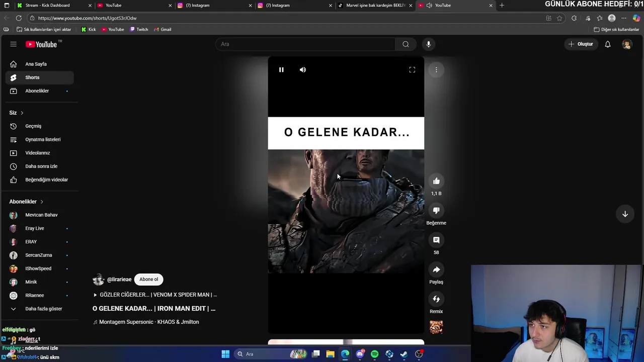Pause the playing Short video

(281, 70)
